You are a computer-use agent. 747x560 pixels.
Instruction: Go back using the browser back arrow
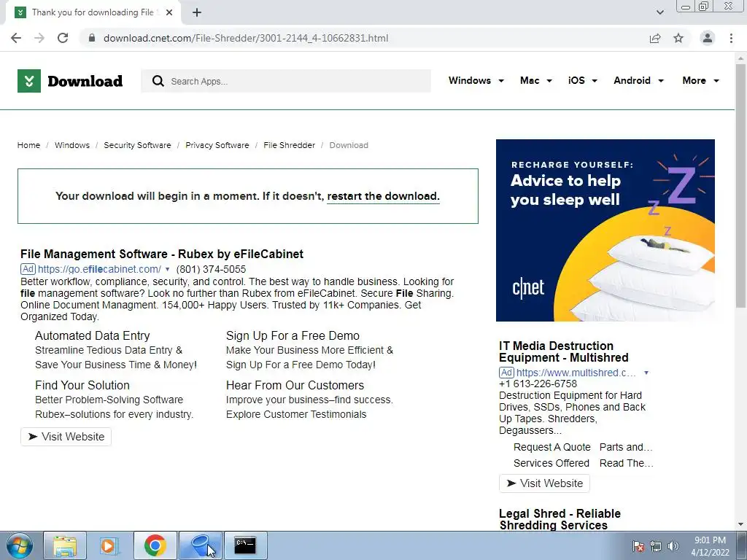pos(16,38)
